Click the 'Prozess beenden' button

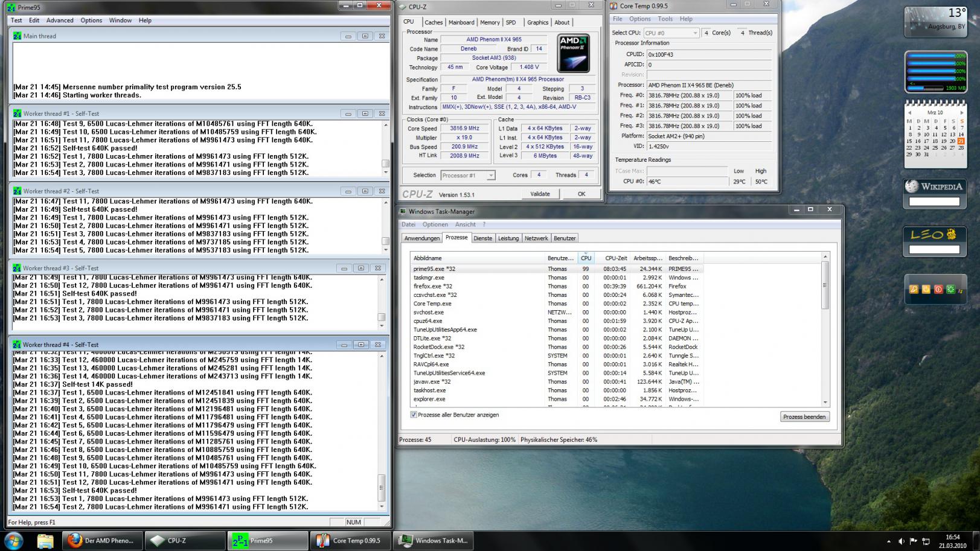tap(805, 416)
